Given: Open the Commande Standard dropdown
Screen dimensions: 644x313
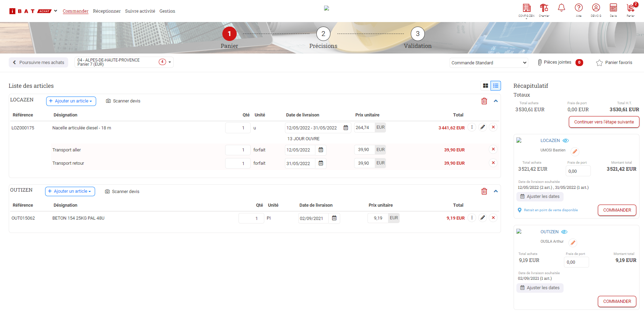Looking at the screenshot, I should pos(488,63).
